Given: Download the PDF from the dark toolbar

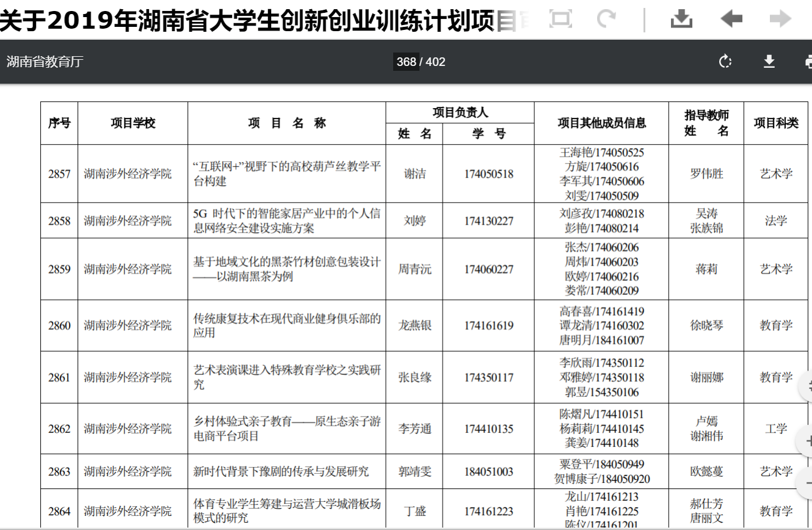Looking at the screenshot, I should [769, 61].
